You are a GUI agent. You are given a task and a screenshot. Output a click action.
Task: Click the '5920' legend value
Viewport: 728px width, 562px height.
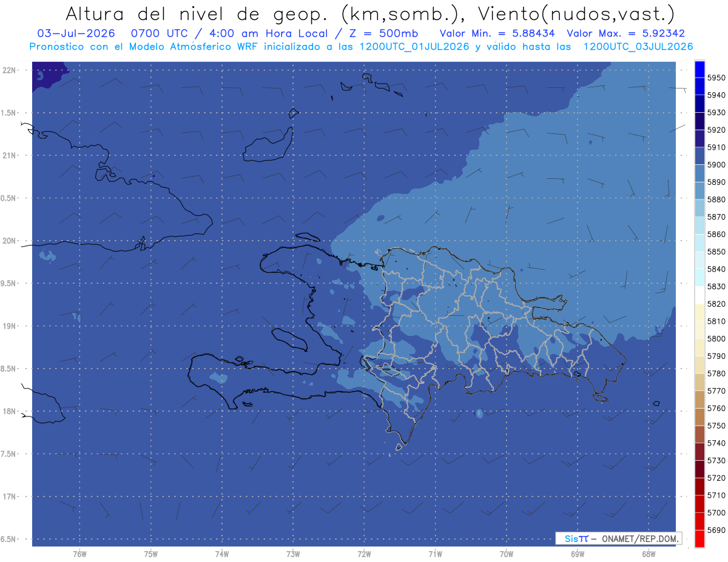click(716, 130)
